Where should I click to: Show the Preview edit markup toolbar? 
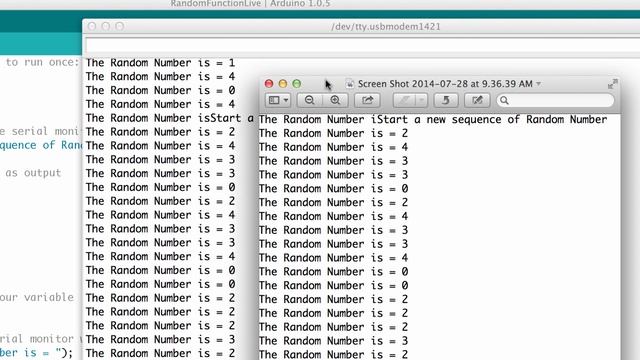pos(477,100)
